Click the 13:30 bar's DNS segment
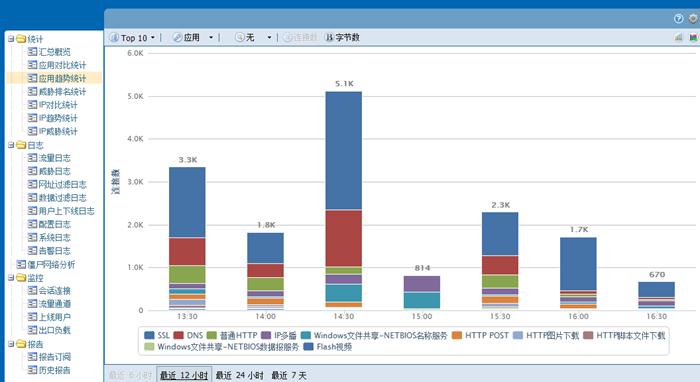 pos(187,252)
